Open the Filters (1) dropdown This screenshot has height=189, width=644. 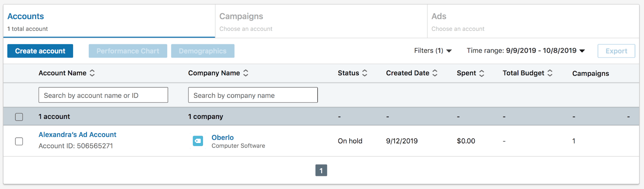(433, 51)
